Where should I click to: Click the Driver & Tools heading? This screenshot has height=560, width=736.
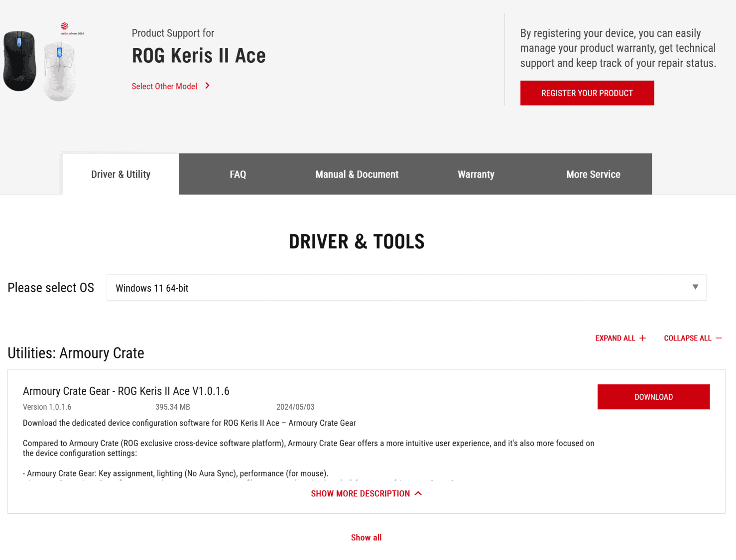coord(357,241)
